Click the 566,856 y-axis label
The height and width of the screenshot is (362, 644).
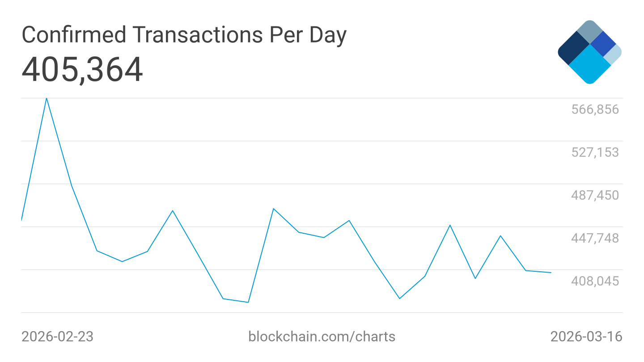pos(595,109)
